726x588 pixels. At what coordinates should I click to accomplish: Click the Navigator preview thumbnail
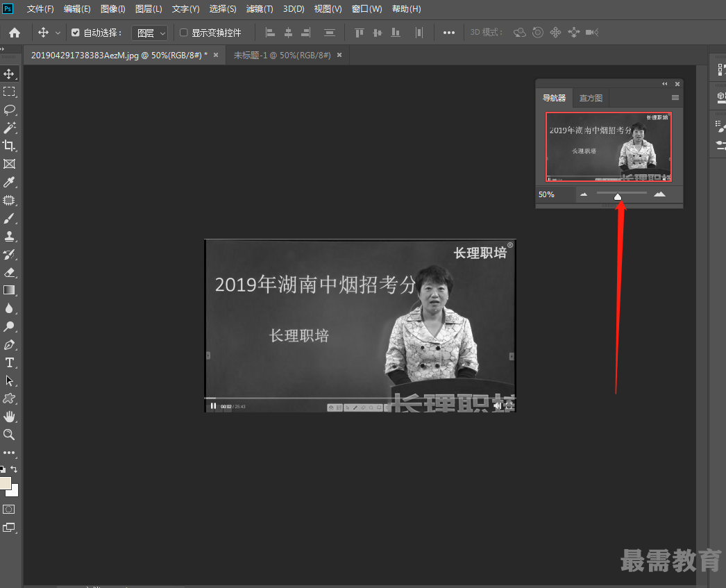click(609, 146)
